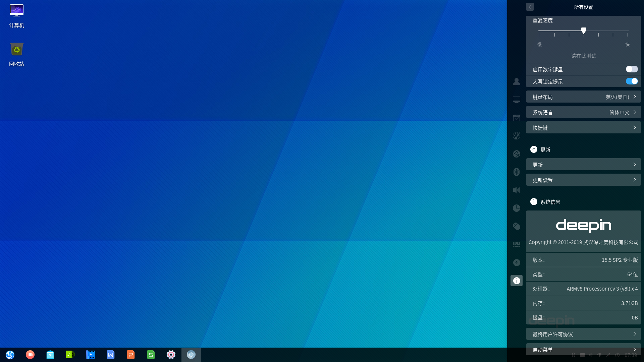The height and width of the screenshot is (362, 644).
Task: Select the 计算机 desktop icon
Action: tap(16, 16)
